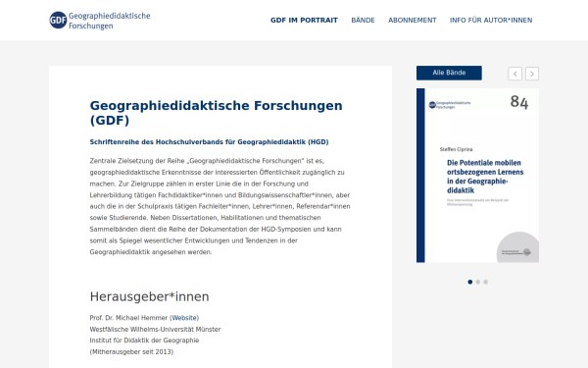The image size is (588, 368).
Task: Click the heading Geographiedidaktische Forschungen (GDF)
Action: pos(216,113)
